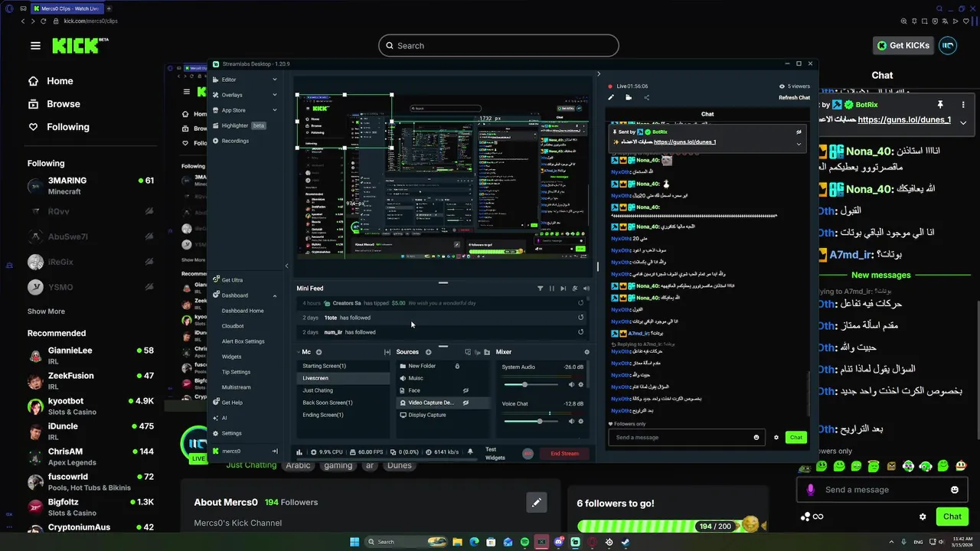Select the Muisc source
The height and width of the screenshot is (551, 980).
point(442,378)
